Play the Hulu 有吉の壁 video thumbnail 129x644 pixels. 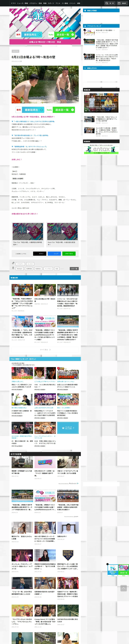(62, 231)
